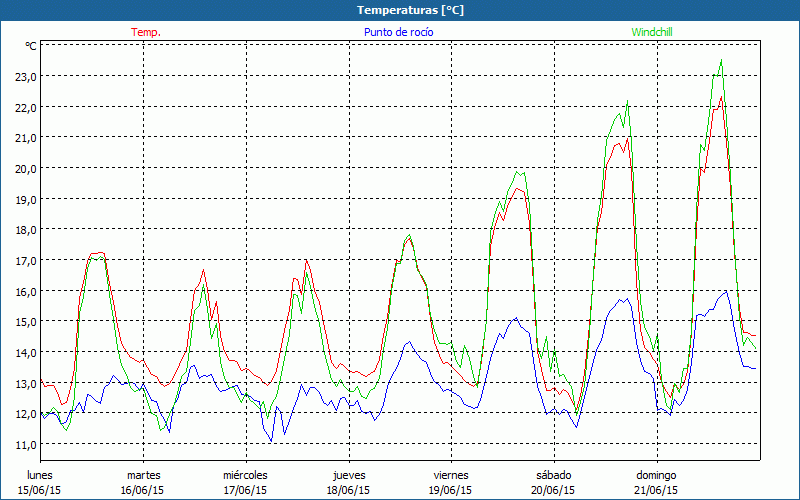
Task: Select the lunes day label
Action: (x=40, y=475)
